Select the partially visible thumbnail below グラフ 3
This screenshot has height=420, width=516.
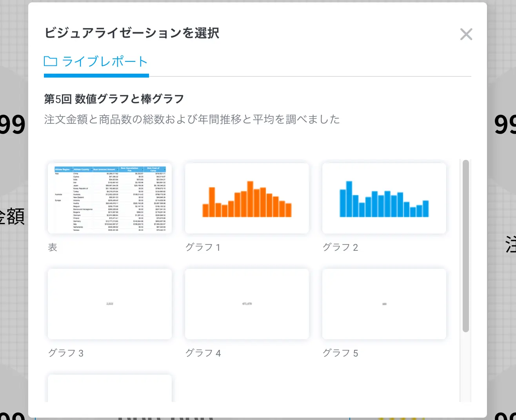coord(110,389)
